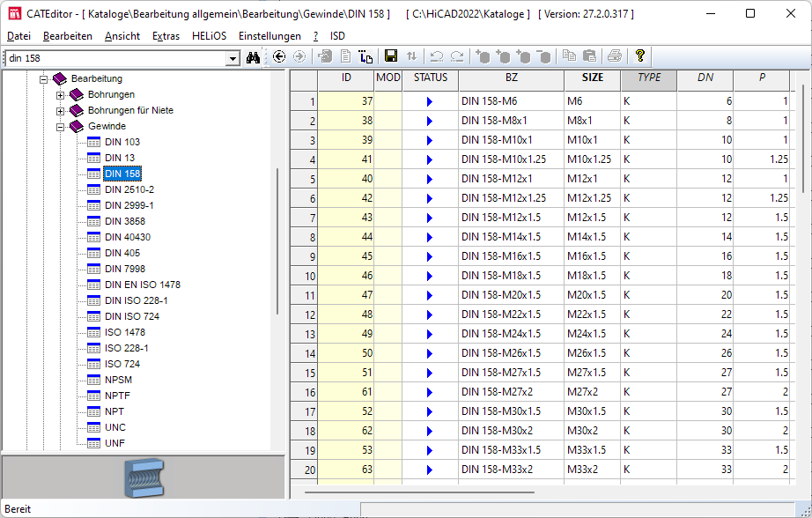Click the SIZE column header
812x518 pixels.
pyautogui.click(x=593, y=78)
